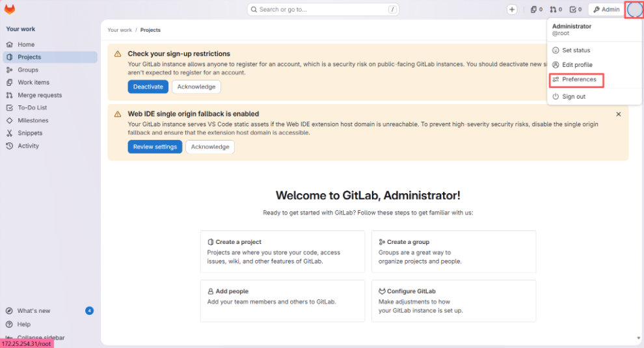Image resolution: width=644 pixels, height=348 pixels.
Task: Click the user avatar in top right
Action: 634,10
